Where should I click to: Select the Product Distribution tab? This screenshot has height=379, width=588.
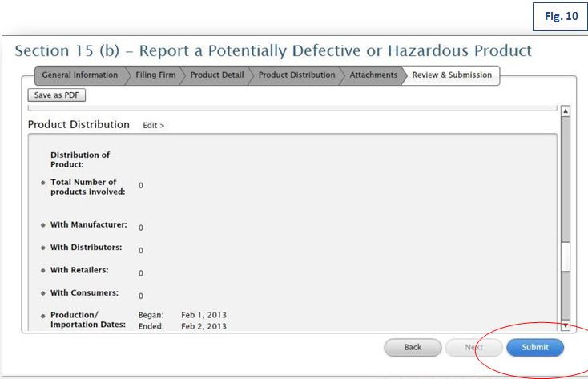click(296, 75)
